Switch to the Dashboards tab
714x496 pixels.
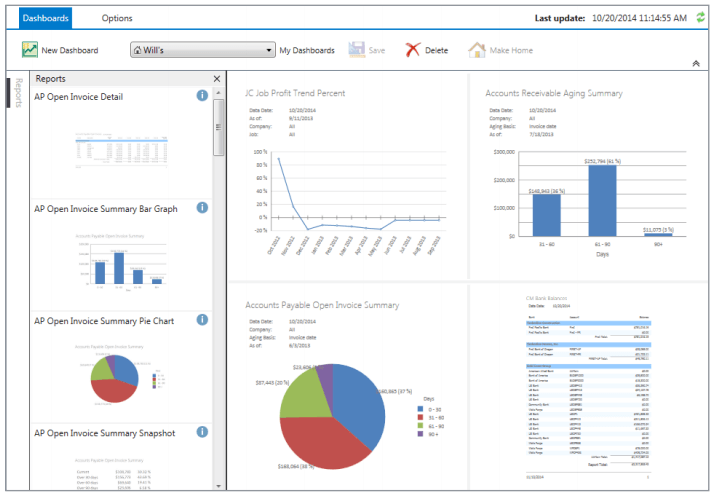tap(44, 18)
